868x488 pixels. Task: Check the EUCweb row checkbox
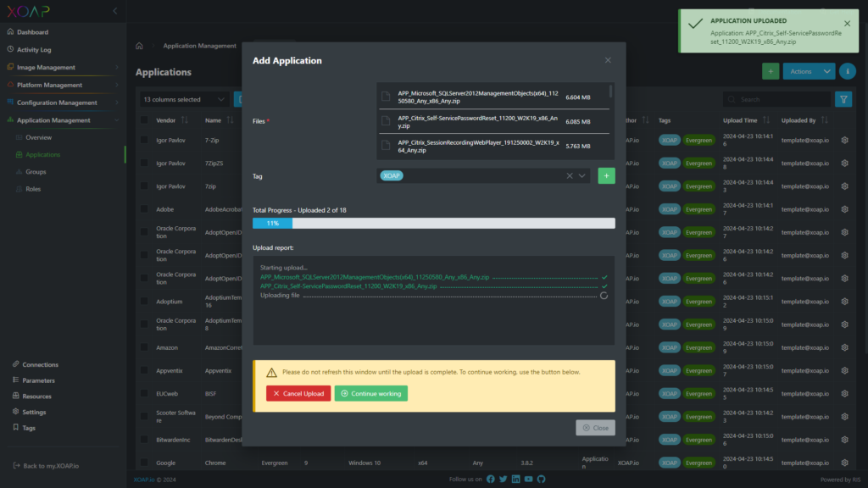point(144,393)
